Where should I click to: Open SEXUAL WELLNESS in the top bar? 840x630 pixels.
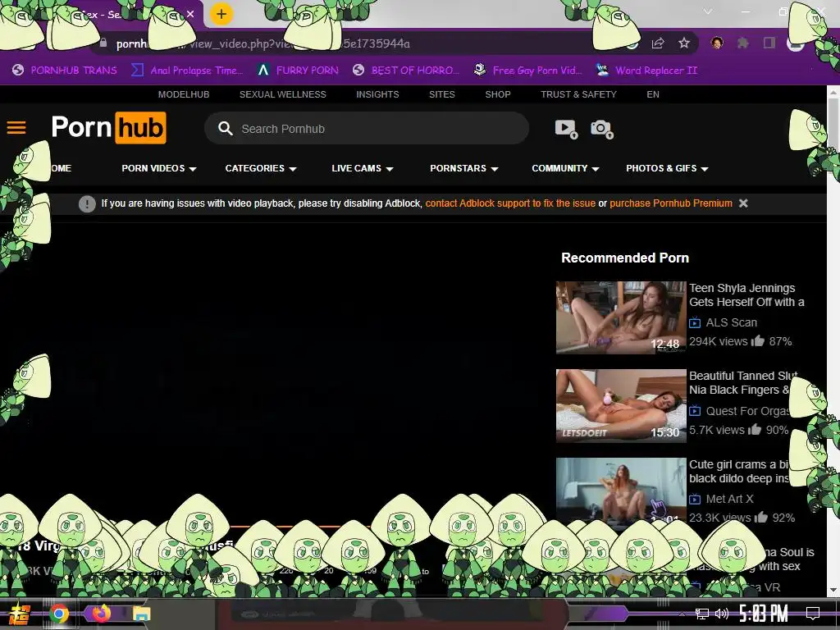pos(283,94)
